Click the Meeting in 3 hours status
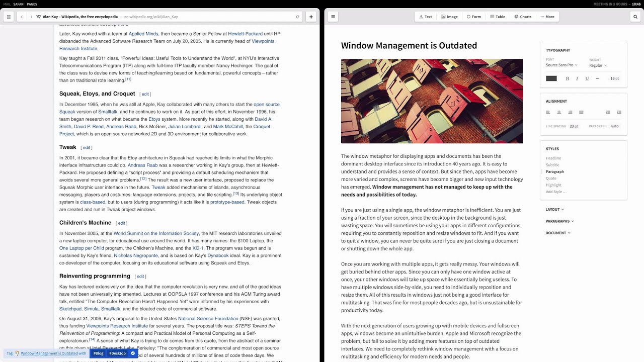This screenshot has height=362, width=644. [610, 4]
